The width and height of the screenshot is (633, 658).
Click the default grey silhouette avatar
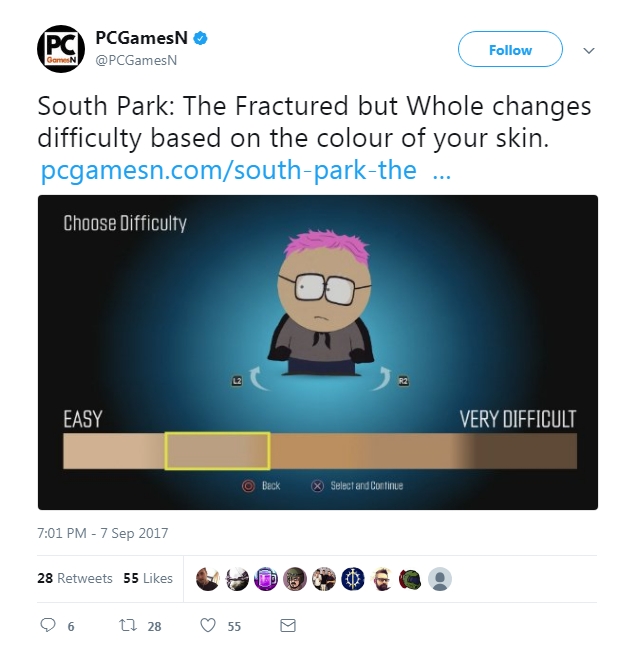click(x=439, y=579)
